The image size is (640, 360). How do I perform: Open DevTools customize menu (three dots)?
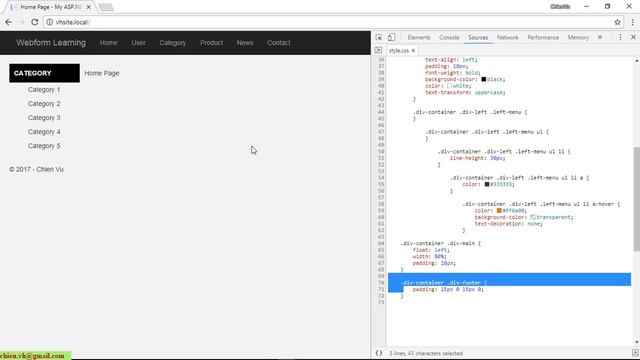[620, 37]
